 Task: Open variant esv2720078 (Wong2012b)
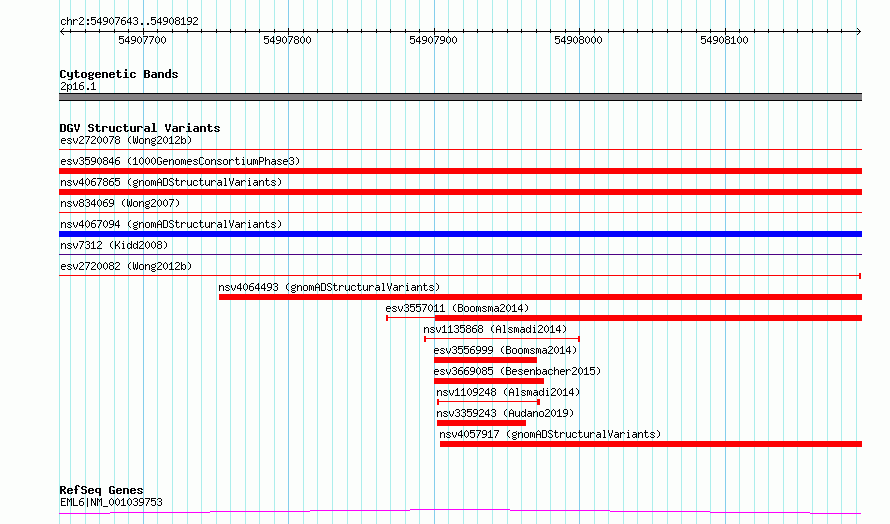tap(126, 140)
